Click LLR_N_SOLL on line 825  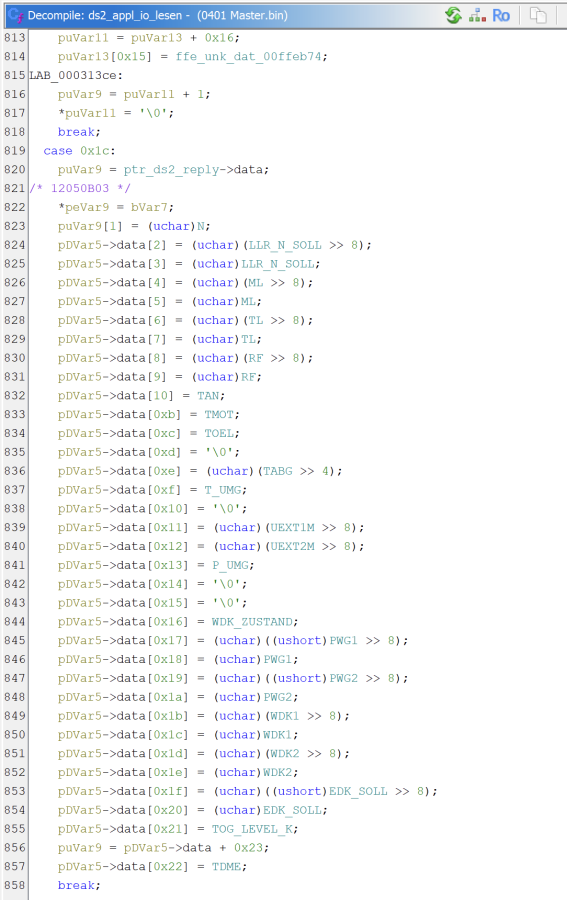tap(277, 263)
